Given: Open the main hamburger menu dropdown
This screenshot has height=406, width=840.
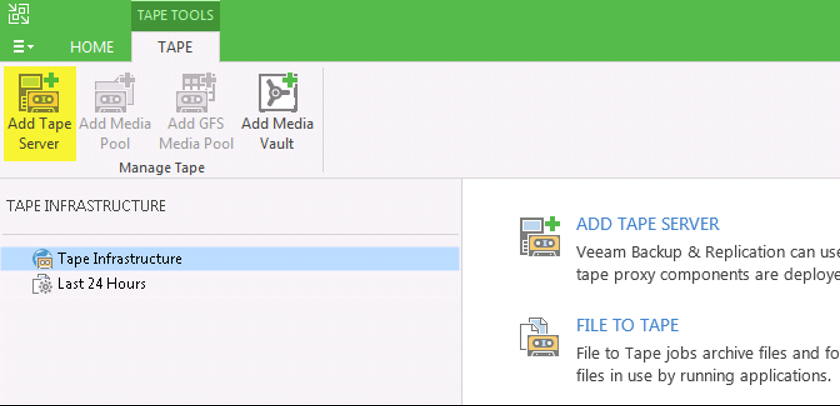Looking at the screenshot, I should pyautogui.click(x=23, y=47).
